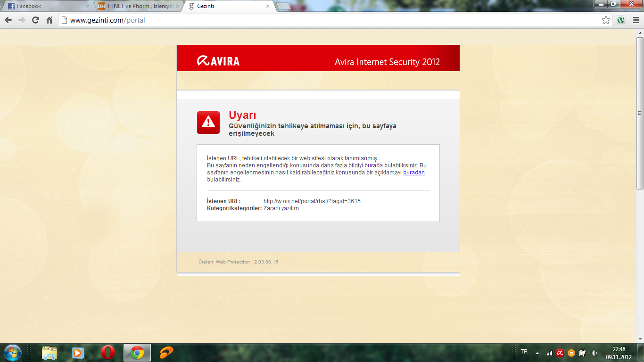Click the TR language indicator

tap(524, 352)
